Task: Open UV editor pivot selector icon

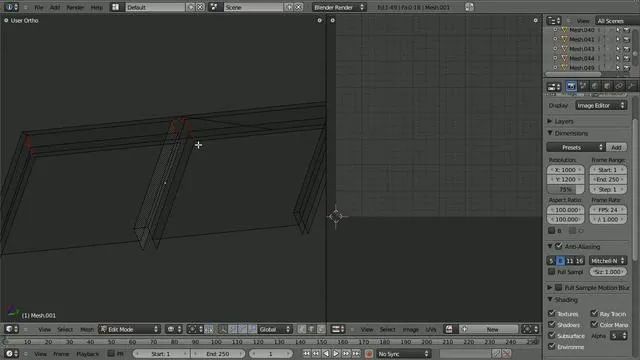Action: [x=530, y=329]
